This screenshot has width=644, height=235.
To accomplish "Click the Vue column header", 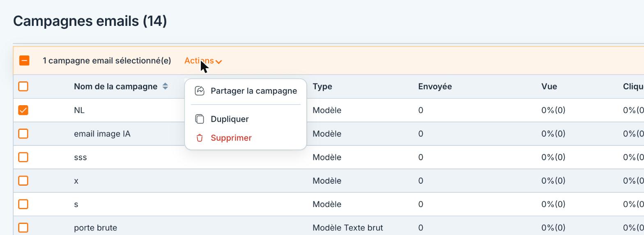I will [x=549, y=86].
